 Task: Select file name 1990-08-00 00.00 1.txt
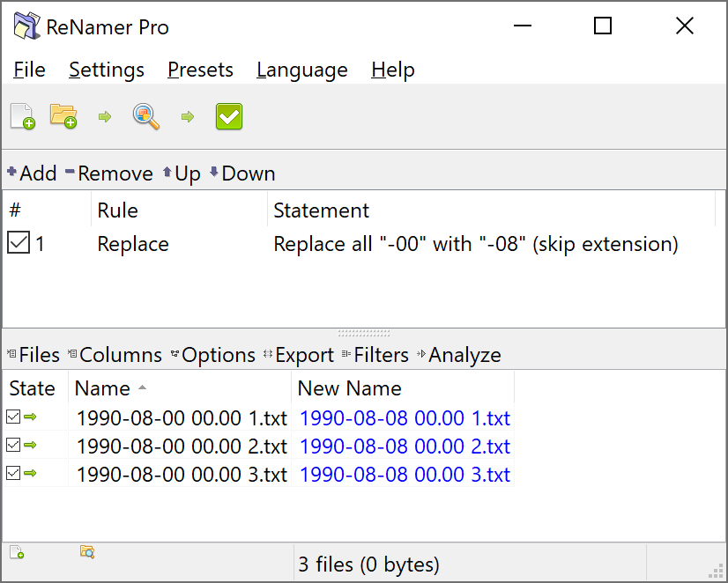point(182,418)
